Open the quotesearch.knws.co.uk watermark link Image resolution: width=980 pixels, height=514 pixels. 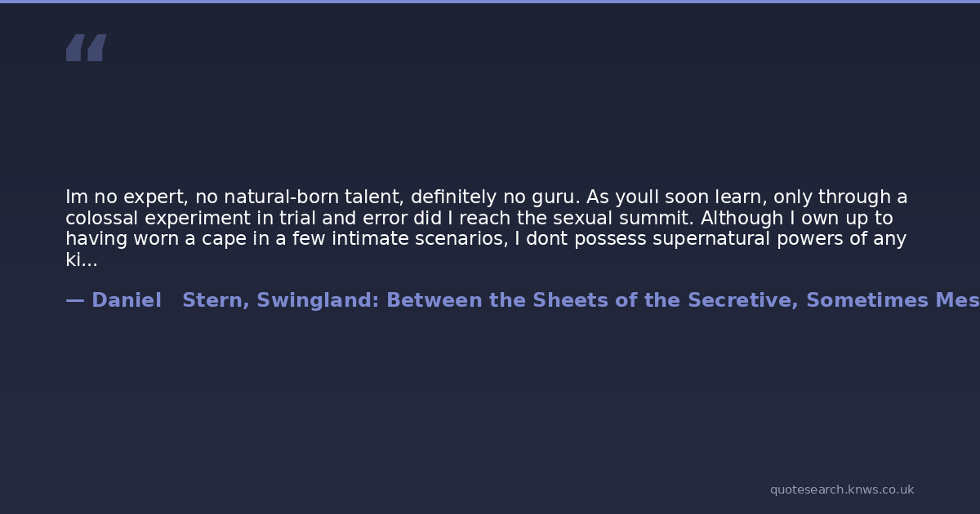click(x=841, y=490)
